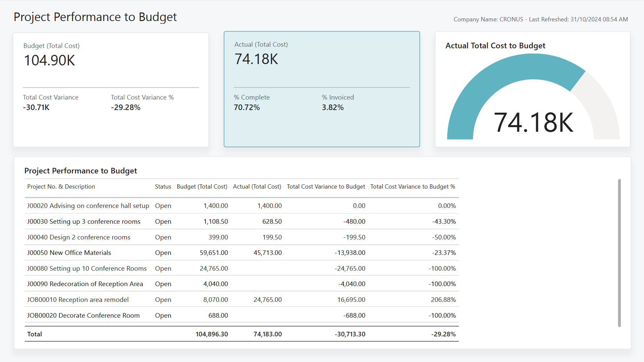Click the 206.88% variance percent cell

(443, 300)
